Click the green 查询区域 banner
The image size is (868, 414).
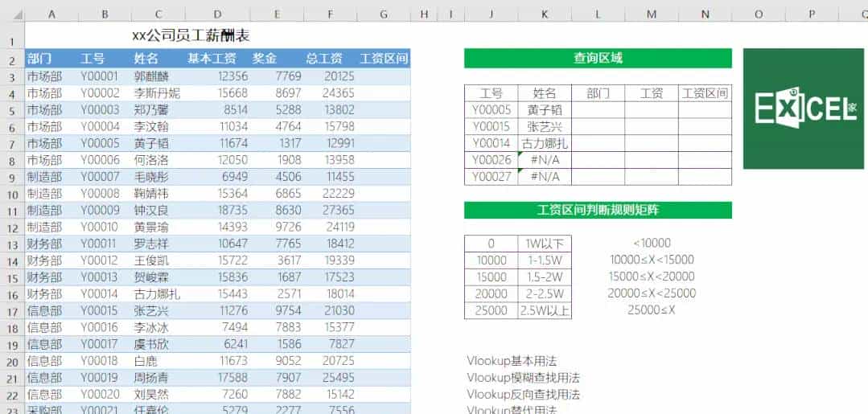coord(598,58)
